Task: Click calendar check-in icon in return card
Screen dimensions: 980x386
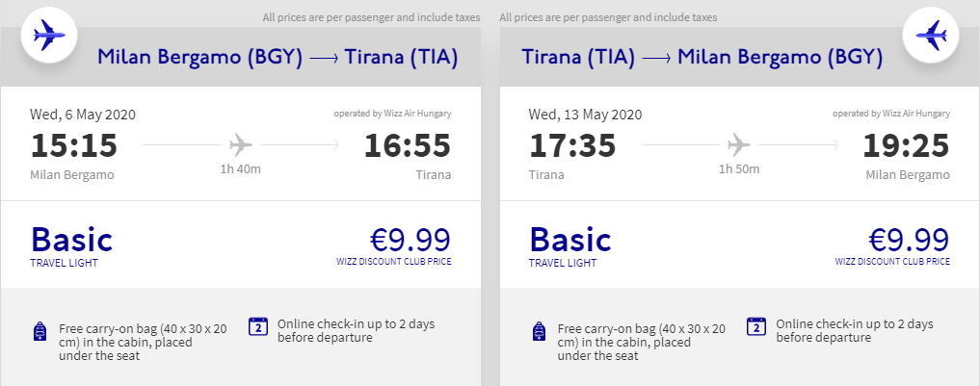Action: pos(756,326)
